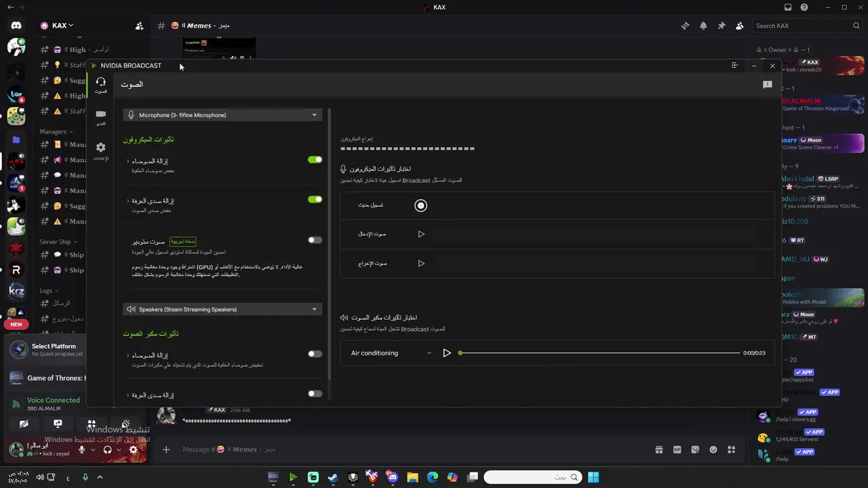868x488 pixels.
Task: Open output device options arrow beside headphones
Action: click(118, 449)
